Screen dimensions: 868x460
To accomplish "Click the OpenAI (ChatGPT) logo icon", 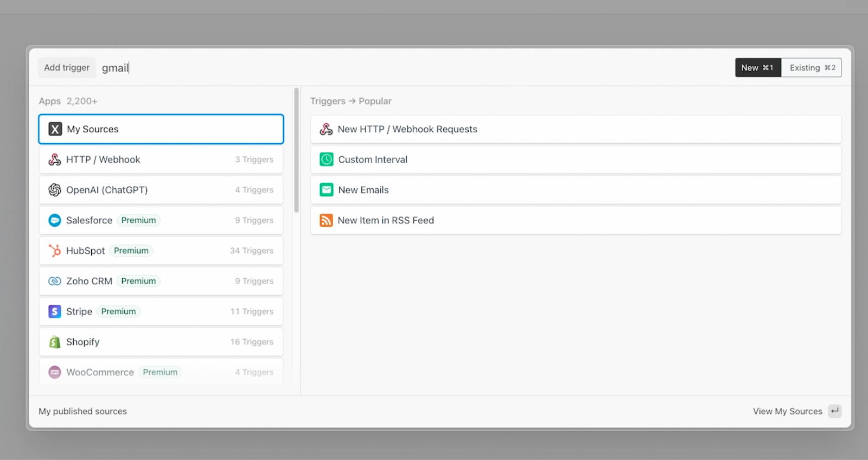I will click(55, 190).
